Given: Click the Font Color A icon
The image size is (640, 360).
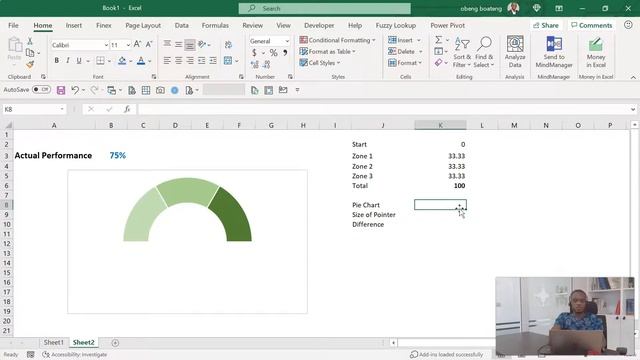Looking at the screenshot, I should (x=141, y=61).
